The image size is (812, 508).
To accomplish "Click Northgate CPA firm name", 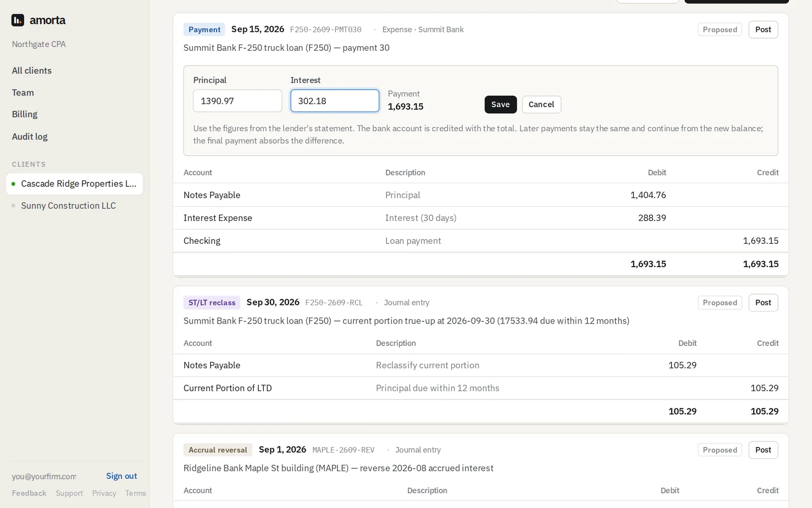I will pos(39,44).
